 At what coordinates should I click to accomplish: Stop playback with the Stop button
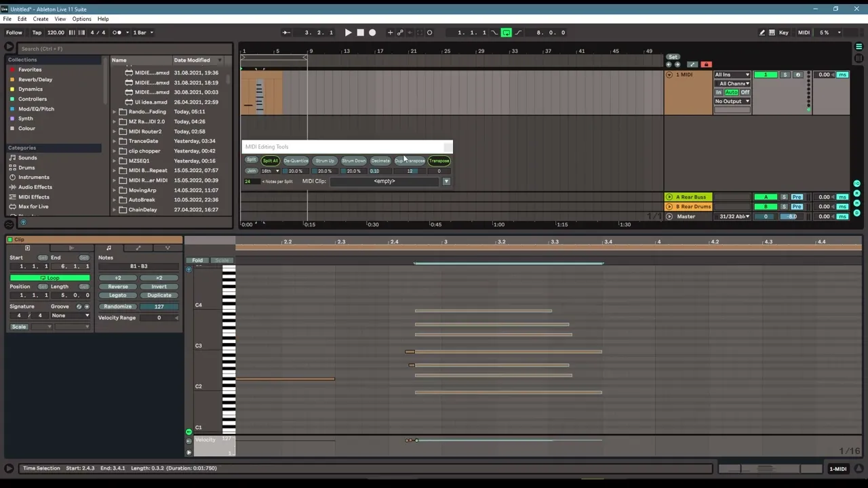coord(360,33)
